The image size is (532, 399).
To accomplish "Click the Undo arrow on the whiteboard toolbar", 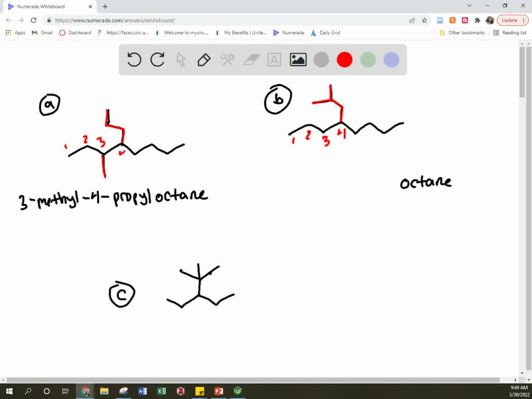I will [x=134, y=59].
